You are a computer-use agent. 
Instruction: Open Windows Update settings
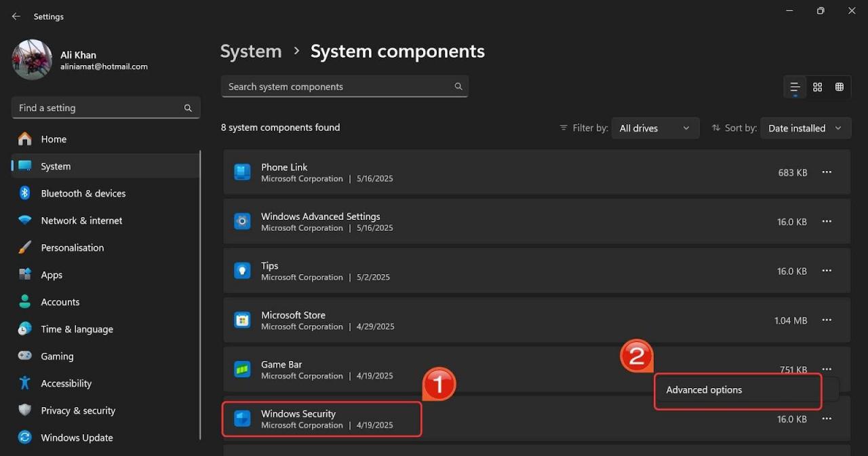(x=76, y=437)
